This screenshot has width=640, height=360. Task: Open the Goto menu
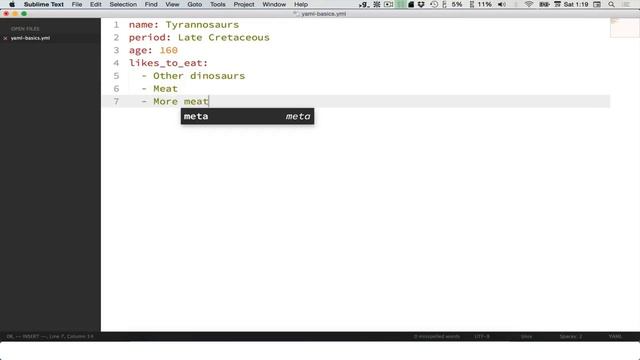pyautogui.click(x=195, y=4)
